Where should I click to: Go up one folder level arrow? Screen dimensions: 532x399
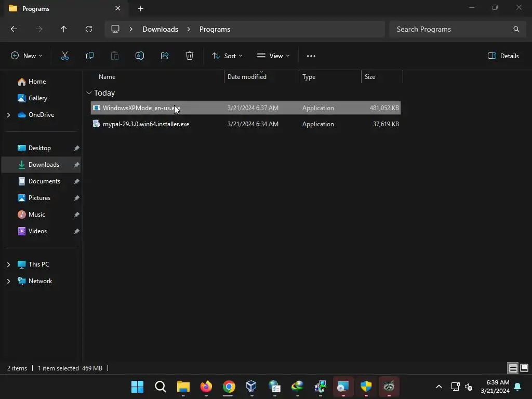point(64,29)
